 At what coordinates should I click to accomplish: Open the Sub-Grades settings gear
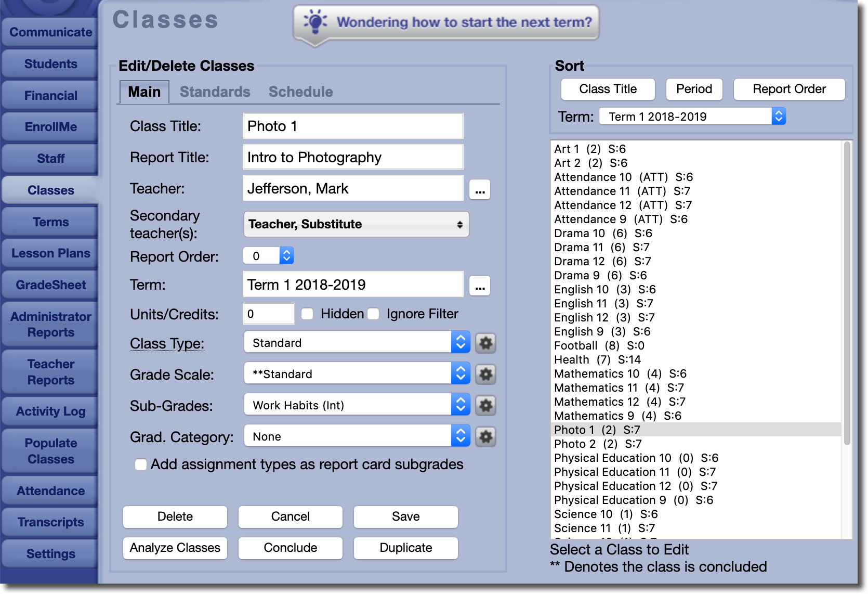coord(485,406)
